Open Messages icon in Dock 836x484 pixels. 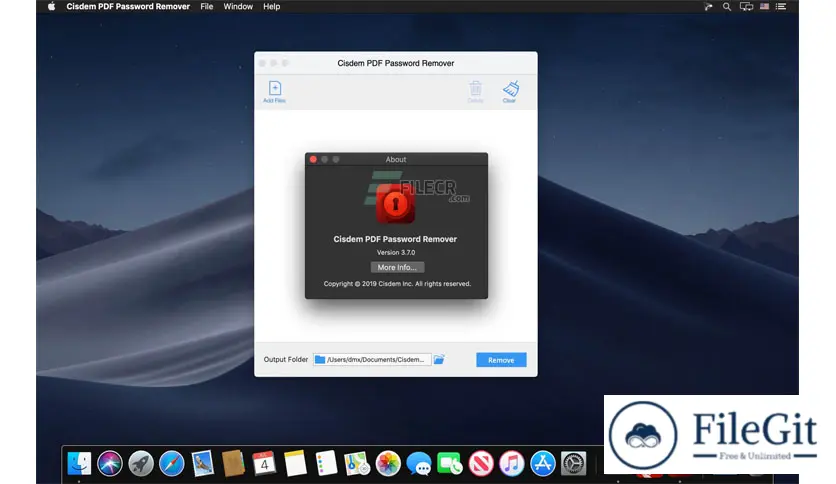(x=419, y=463)
